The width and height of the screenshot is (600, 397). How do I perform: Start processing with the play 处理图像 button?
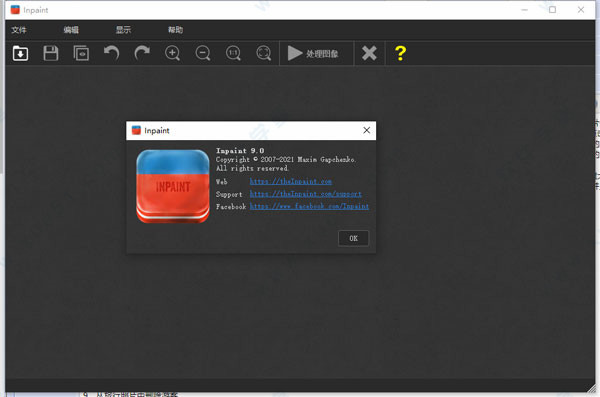316,53
